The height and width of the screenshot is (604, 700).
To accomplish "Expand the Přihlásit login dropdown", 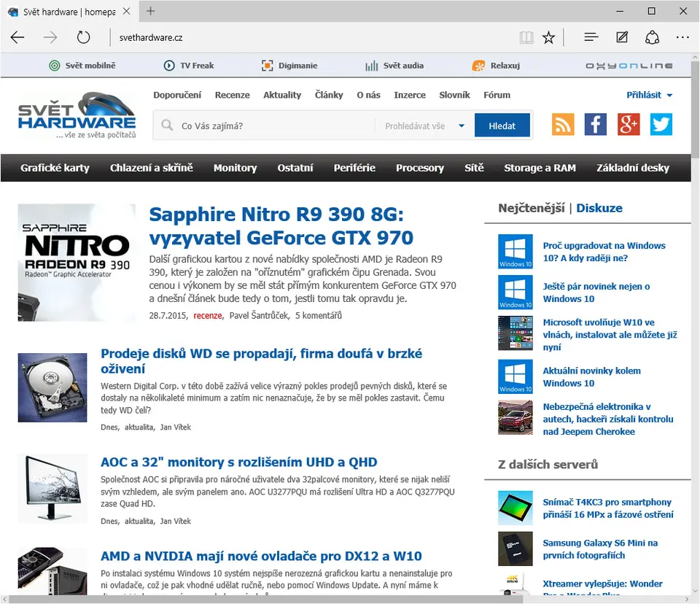I will (x=649, y=95).
